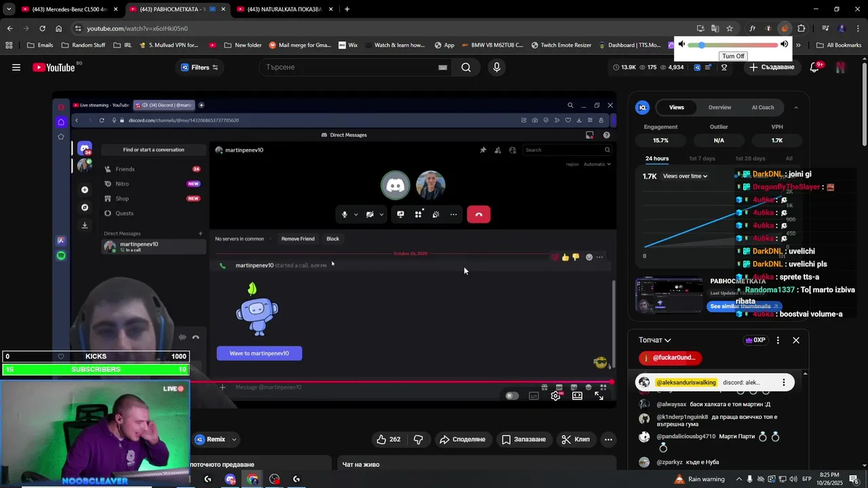Go to Chrome home button
Viewport: 868px width, 488px height.
point(58,28)
